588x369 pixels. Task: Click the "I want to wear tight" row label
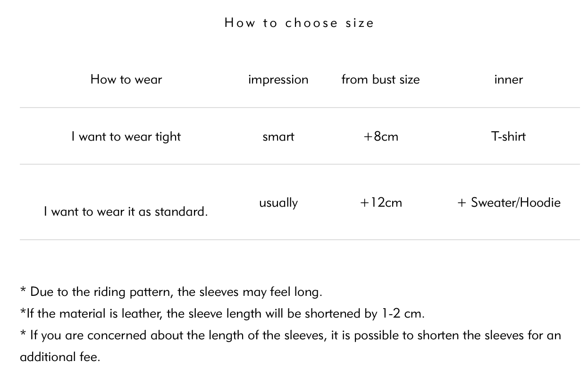(x=126, y=136)
